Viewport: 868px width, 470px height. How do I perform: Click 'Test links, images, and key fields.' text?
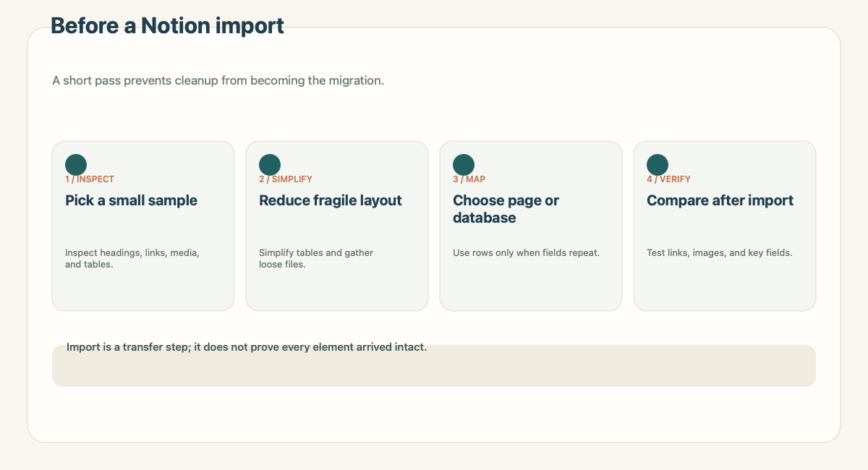coord(720,253)
